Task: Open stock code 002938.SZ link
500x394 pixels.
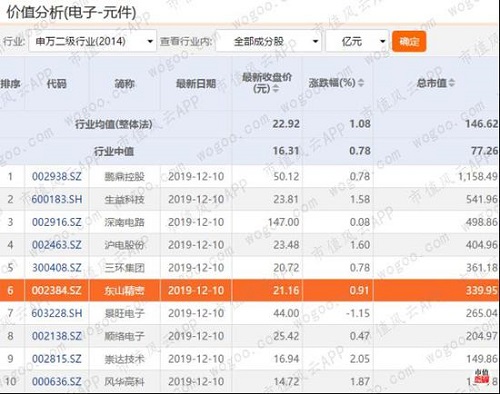Action: pos(57,176)
